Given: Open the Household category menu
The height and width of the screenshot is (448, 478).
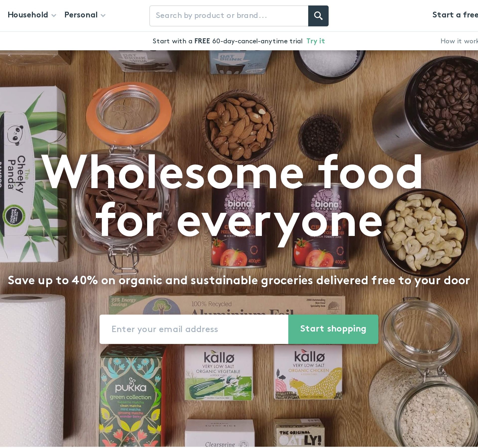Looking at the screenshot, I should [x=28, y=15].
